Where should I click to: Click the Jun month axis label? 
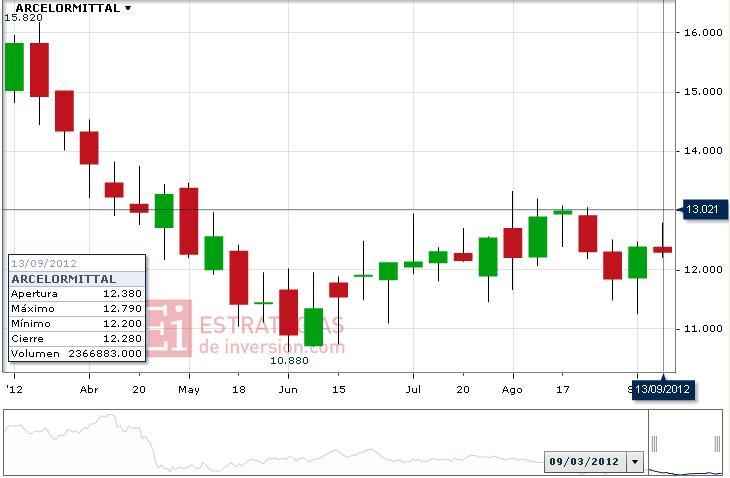(288, 390)
